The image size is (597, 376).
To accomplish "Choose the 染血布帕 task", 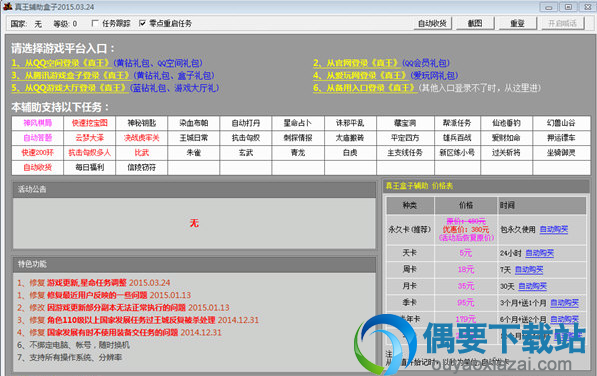I will 193,123.
